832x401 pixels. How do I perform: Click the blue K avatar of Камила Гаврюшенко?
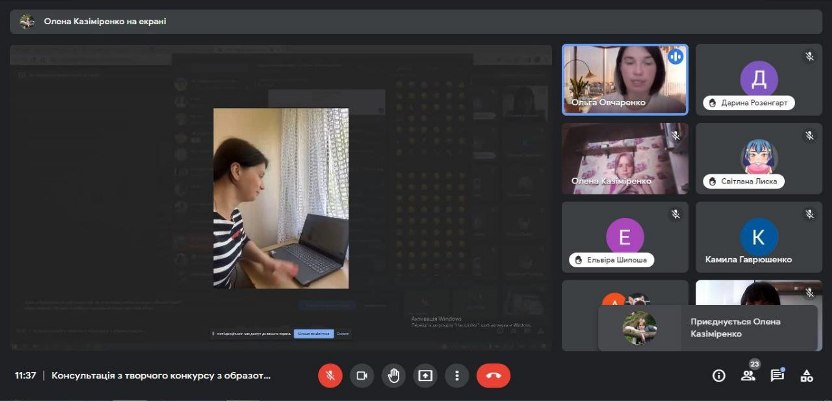point(759,237)
